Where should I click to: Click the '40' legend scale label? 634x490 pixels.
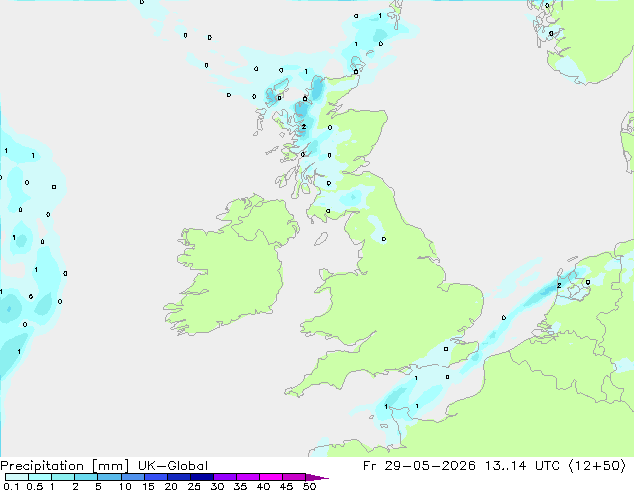pos(263,486)
